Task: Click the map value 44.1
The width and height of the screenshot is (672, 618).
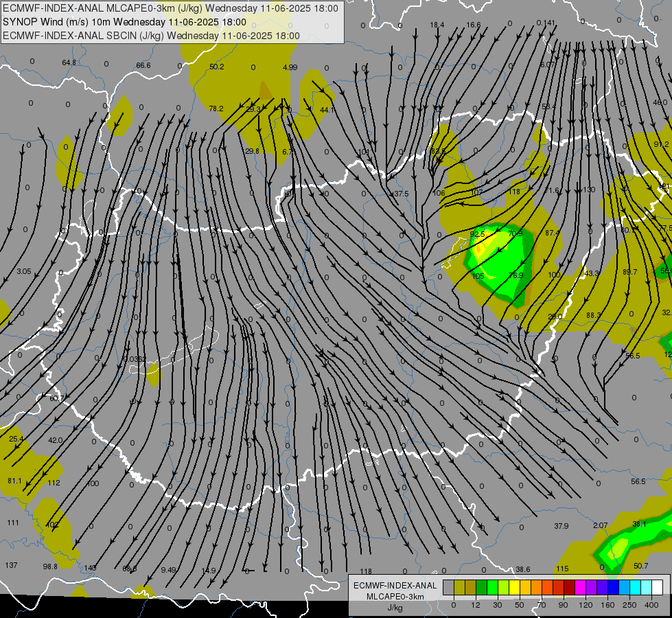Action: point(327,110)
